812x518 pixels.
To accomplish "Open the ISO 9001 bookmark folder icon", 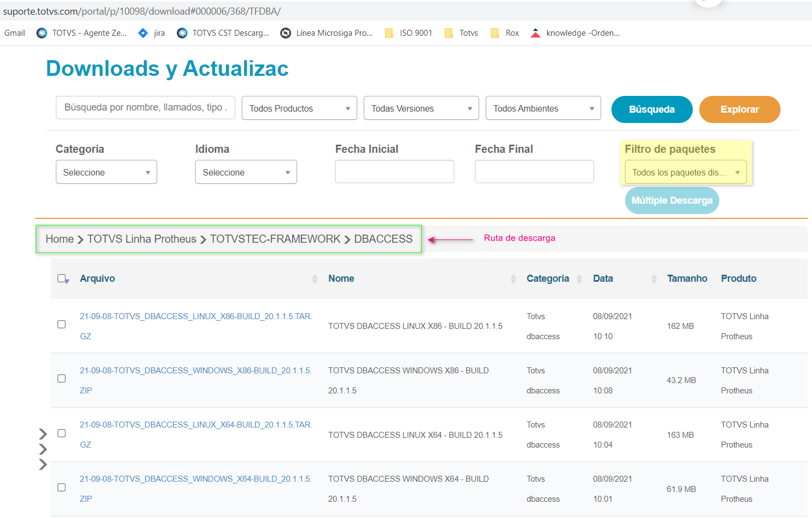I will pos(389,33).
